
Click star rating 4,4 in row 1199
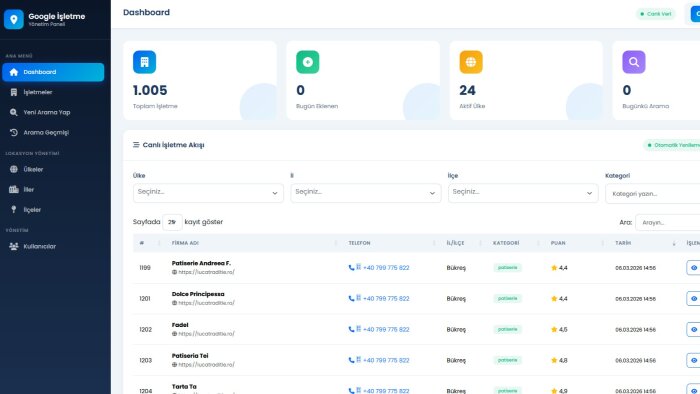pos(559,268)
